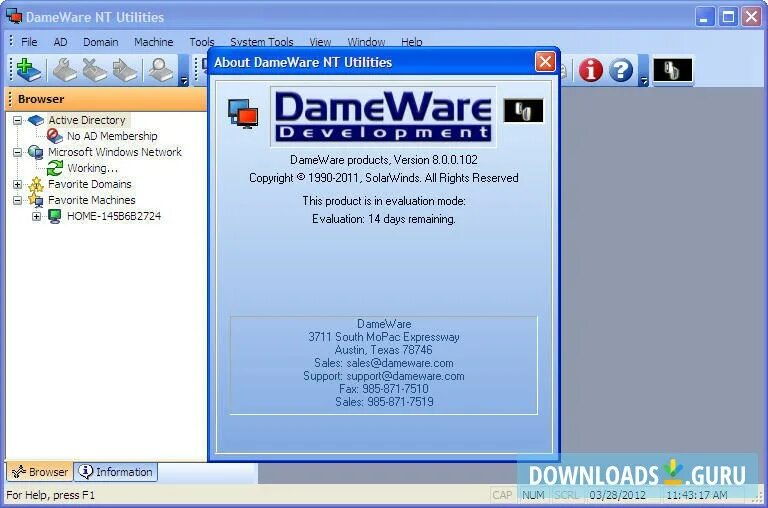Open the Help menu

411,42
